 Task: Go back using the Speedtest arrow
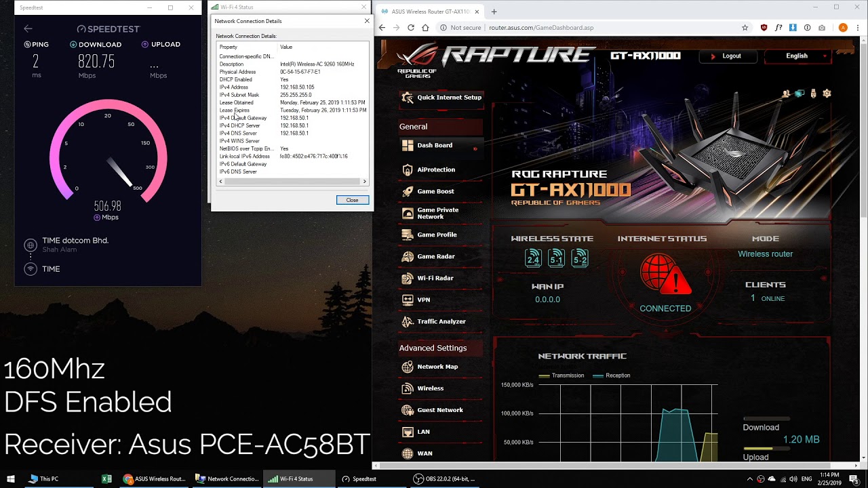(x=28, y=28)
